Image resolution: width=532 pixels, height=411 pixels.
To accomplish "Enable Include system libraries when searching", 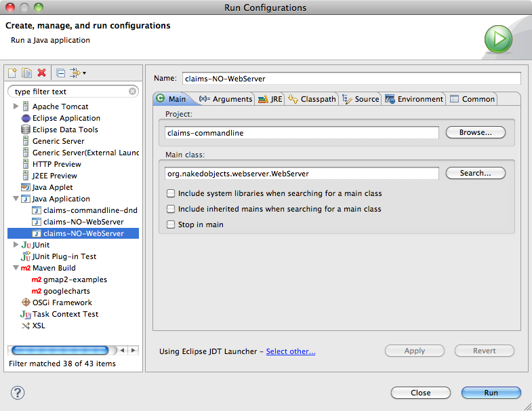I will click(171, 193).
